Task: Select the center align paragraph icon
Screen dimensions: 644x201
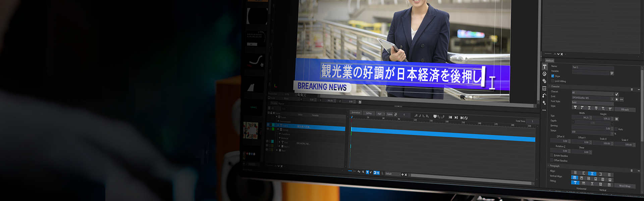Action: coord(592,174)
